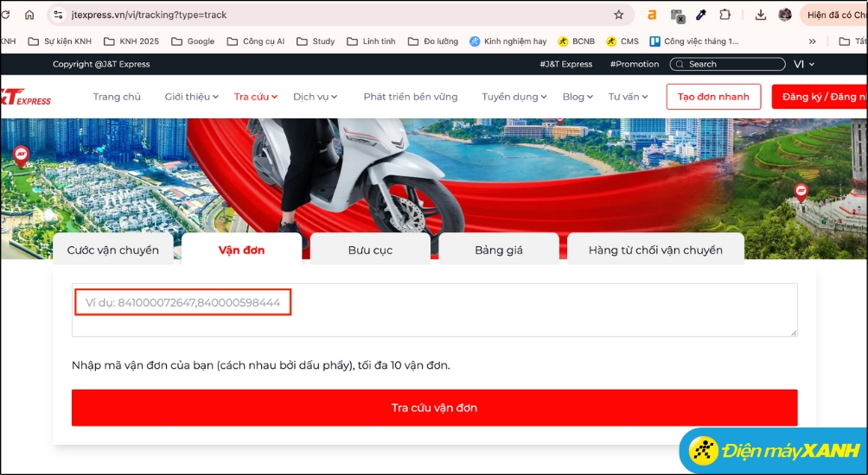Open the Study bookmark folder
This screenshot has width=868, height=475.
point(316,41)
